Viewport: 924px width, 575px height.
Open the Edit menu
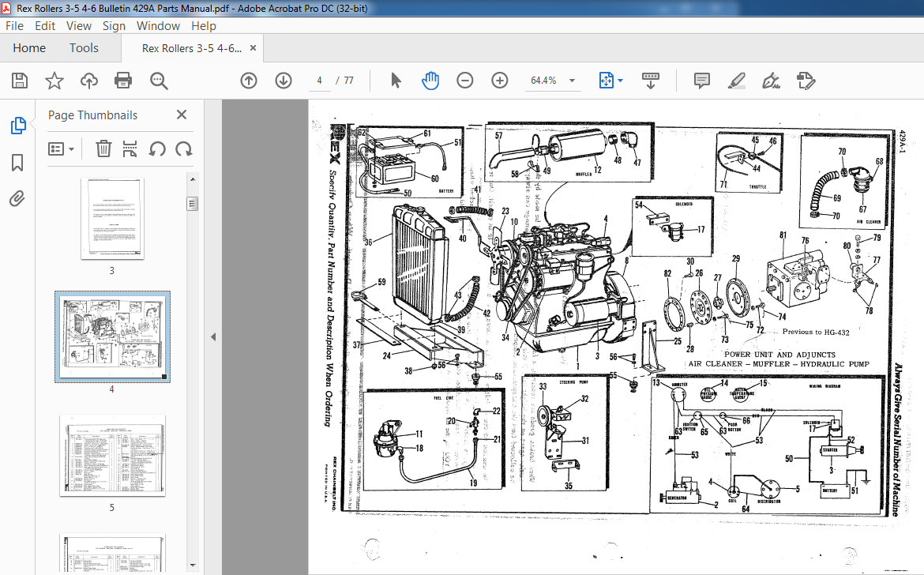coord(45,26)
